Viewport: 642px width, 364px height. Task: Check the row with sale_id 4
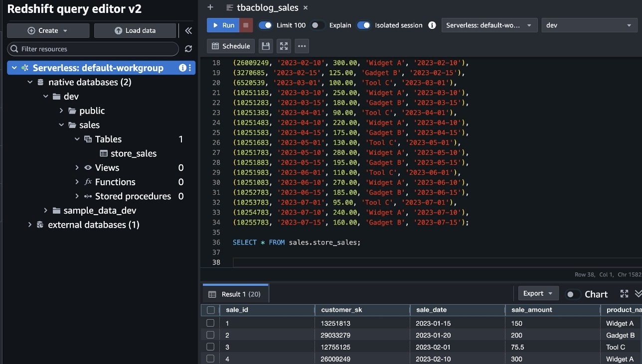[210, 359]
